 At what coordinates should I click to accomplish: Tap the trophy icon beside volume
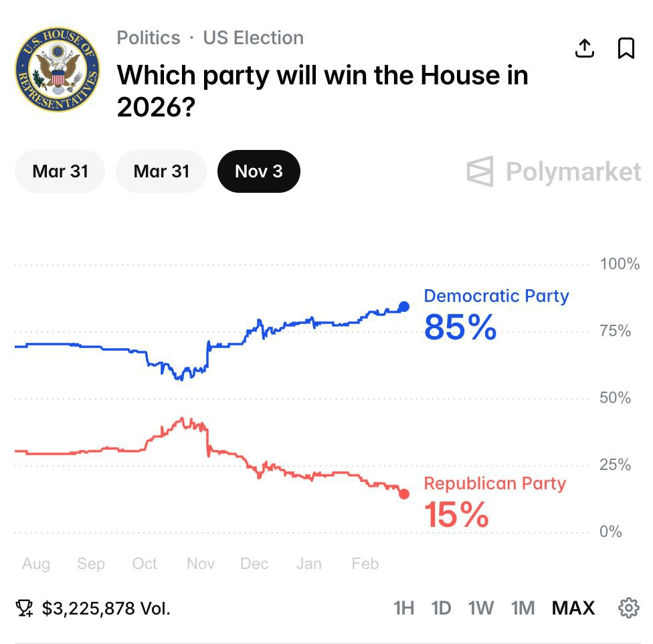pos(25,608)
